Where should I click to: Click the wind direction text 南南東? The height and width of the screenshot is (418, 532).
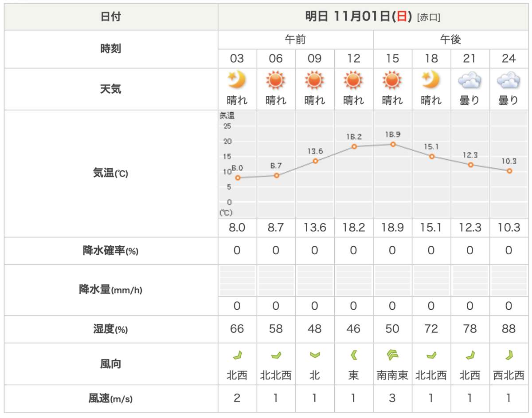pyautogui.click(x=392, y=376)
